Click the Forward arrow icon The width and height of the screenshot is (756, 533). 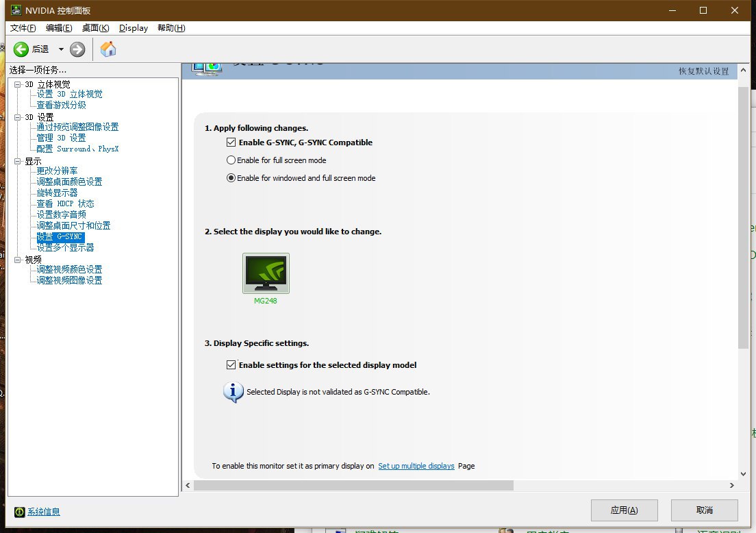(x=77, y=49)
